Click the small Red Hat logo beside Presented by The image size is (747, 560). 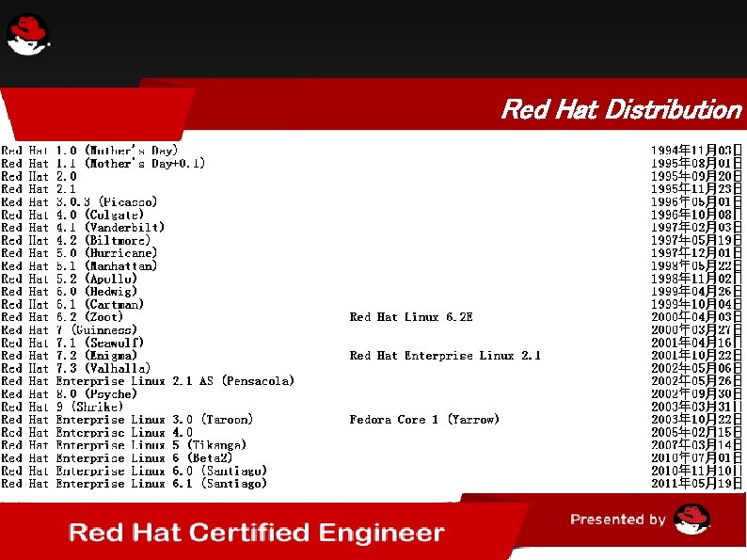click(x=692, y=519)
